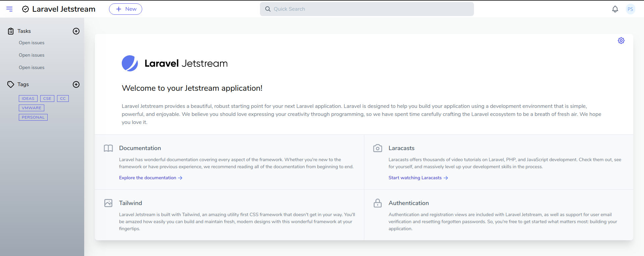644x256 pixels.
Task: Open the third Open issues item
Action: pyautogui.click(x=32, y=68)
